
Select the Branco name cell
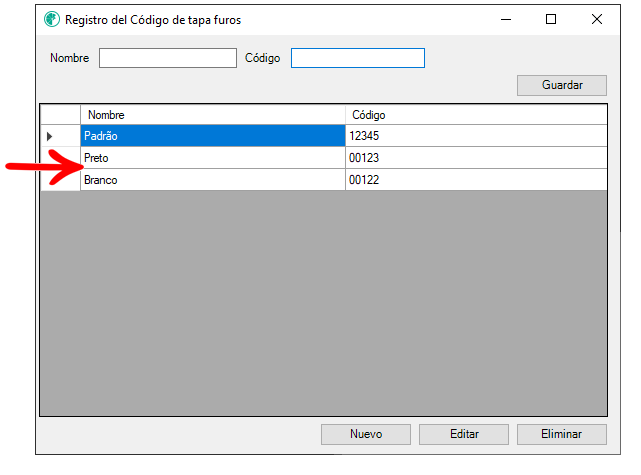(213, 180)
